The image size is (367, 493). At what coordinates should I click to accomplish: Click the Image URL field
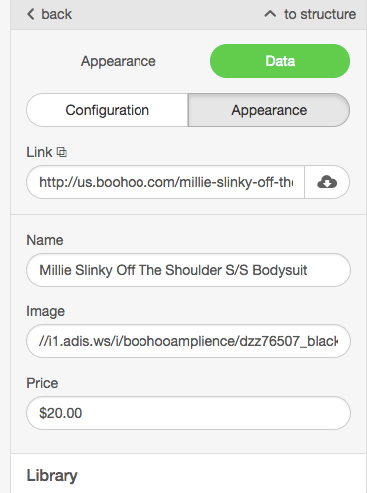(x=188, y=341)
